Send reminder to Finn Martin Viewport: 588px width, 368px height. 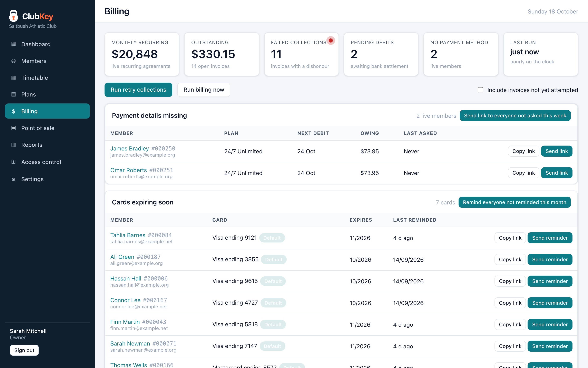tap(550, 324)
